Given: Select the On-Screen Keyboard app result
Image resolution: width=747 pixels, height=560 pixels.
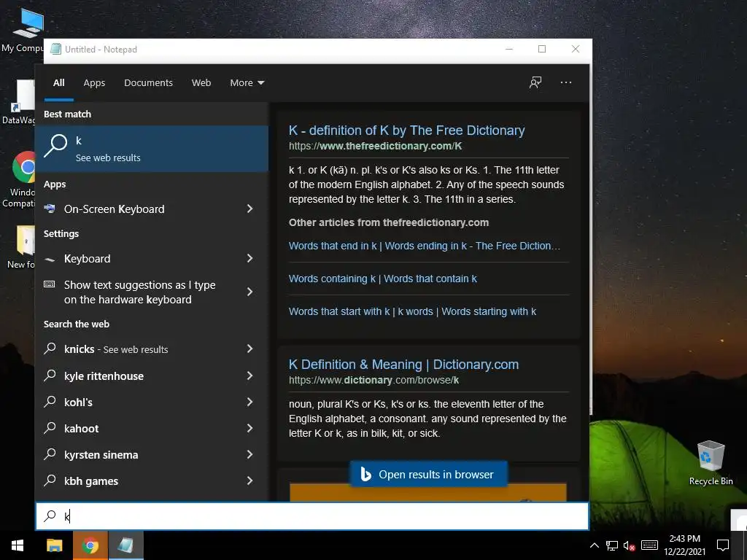Looking at the screenshot, I should pos(152,209).
